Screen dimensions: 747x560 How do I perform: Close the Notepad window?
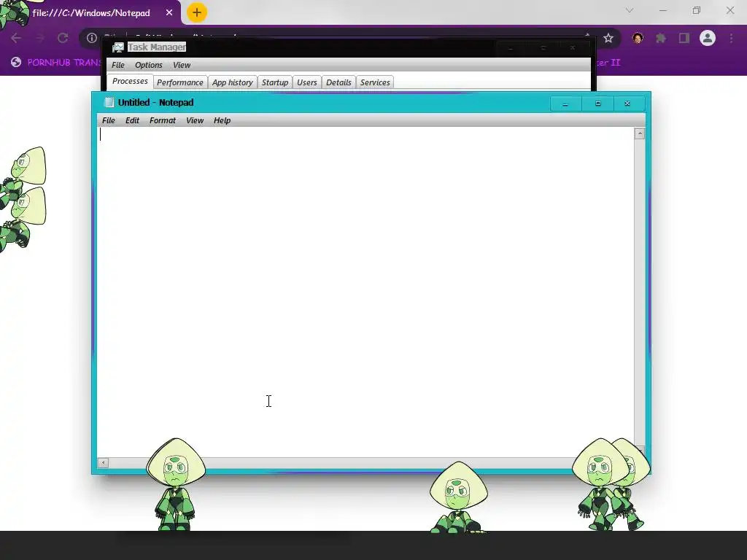click(x=627, y=104)
